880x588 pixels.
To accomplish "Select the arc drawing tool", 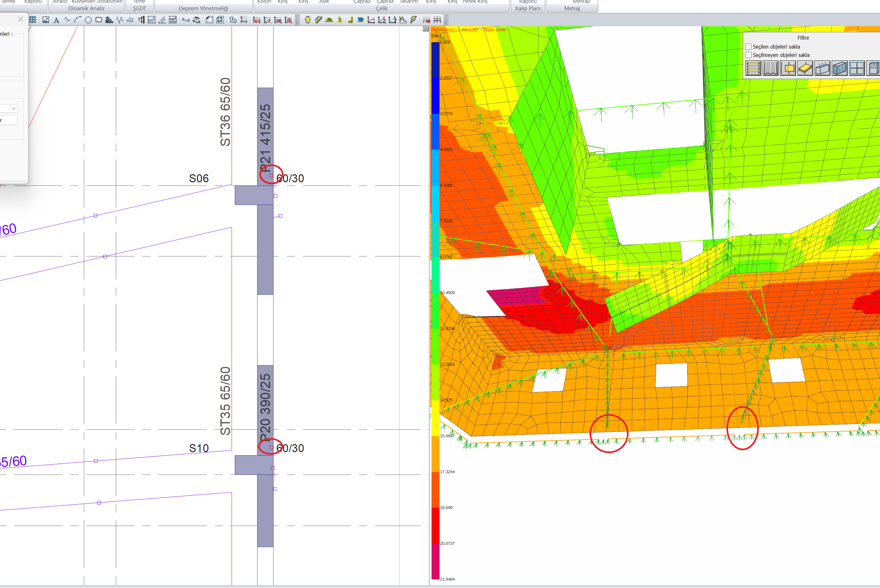I will pos(78,20).
